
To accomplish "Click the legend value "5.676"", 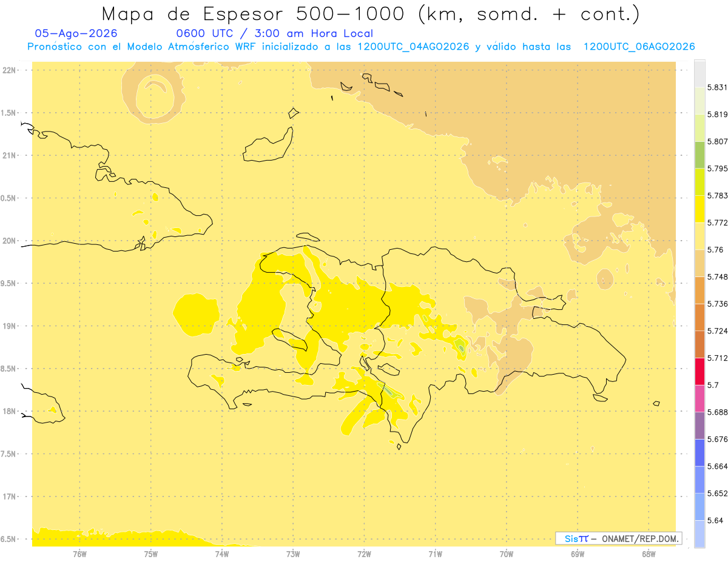I will click(x=717, y=439).
